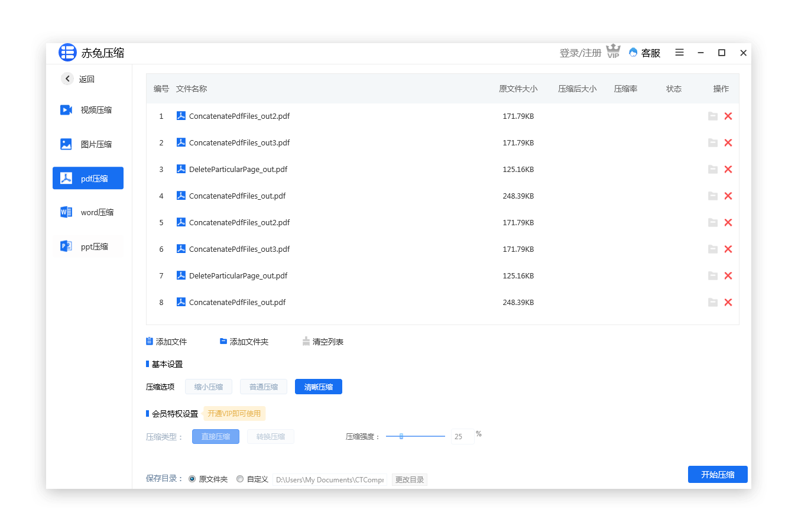The height and width of the screenshot is (532, 798).
Task: Switch to 图片压缩 in sidebar
Action: pos(88,144)
